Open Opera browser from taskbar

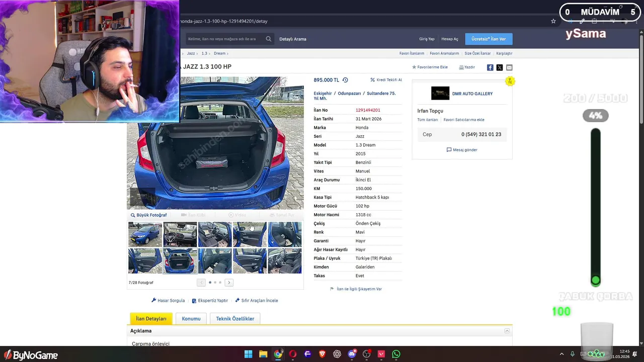point(293,354)
